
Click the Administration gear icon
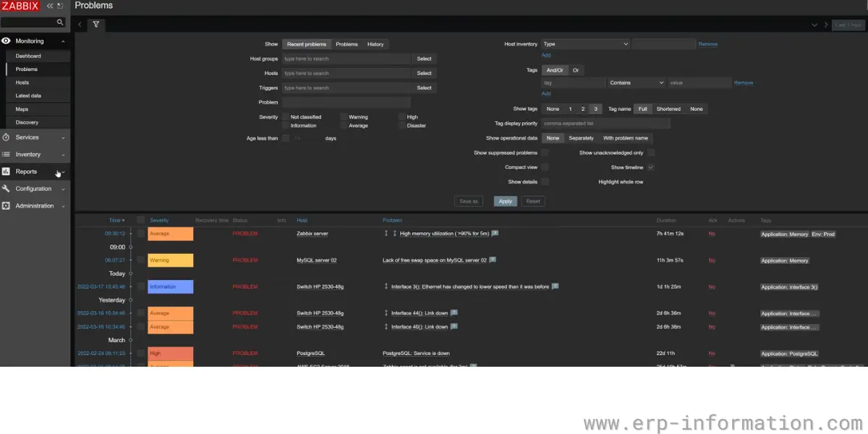click(x=6, y=206)
